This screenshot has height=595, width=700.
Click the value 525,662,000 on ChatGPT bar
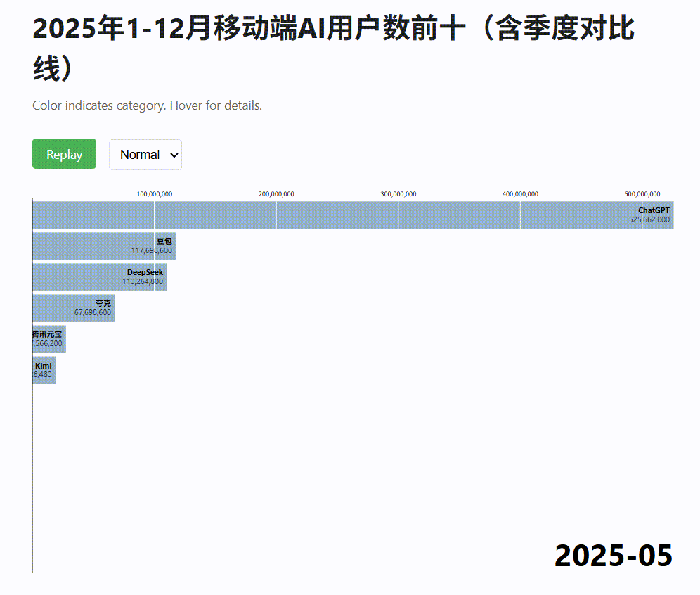click(649, 220)
